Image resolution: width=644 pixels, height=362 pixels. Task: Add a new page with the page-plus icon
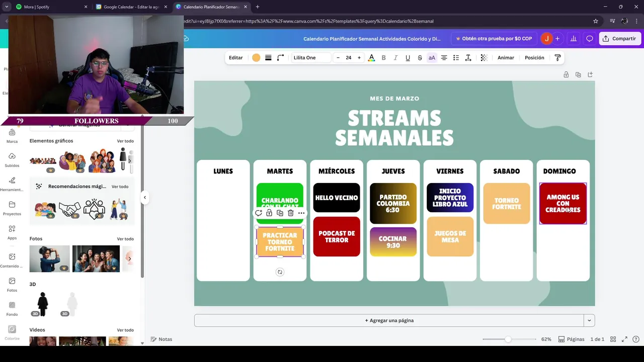pos(590,74)
